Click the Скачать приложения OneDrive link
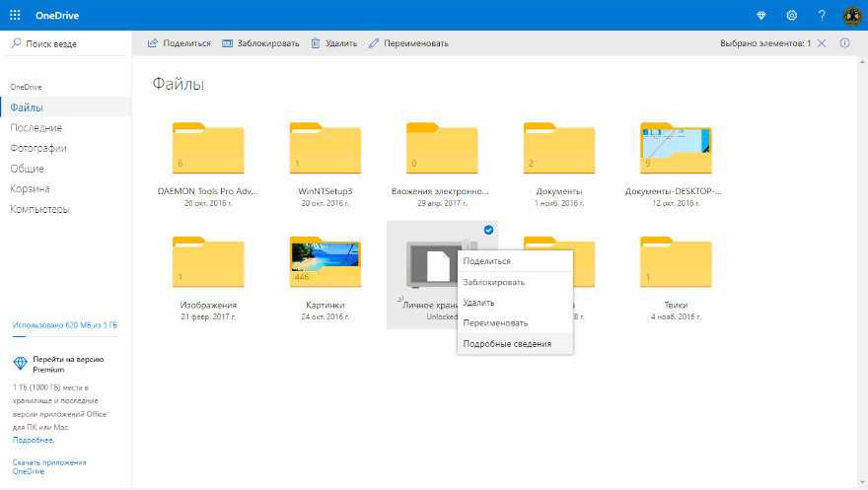Image resolution: width=868 pixels, height=490 pixels. 49,466
